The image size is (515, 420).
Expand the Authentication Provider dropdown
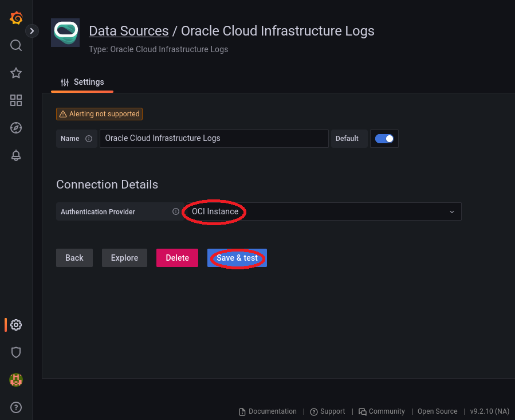tap(323, 211)
